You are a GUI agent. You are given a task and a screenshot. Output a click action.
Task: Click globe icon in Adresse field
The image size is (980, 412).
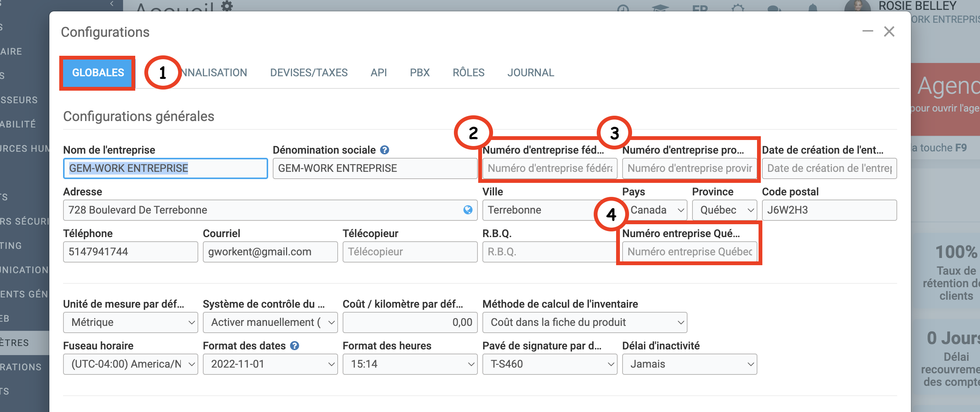click(x=468, y=210)
